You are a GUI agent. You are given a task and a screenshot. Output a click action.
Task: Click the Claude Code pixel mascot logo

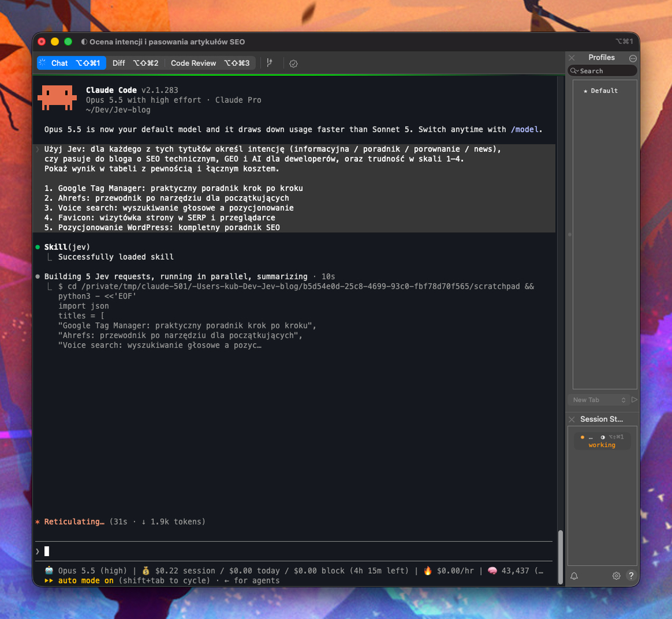tap(57, 98)
